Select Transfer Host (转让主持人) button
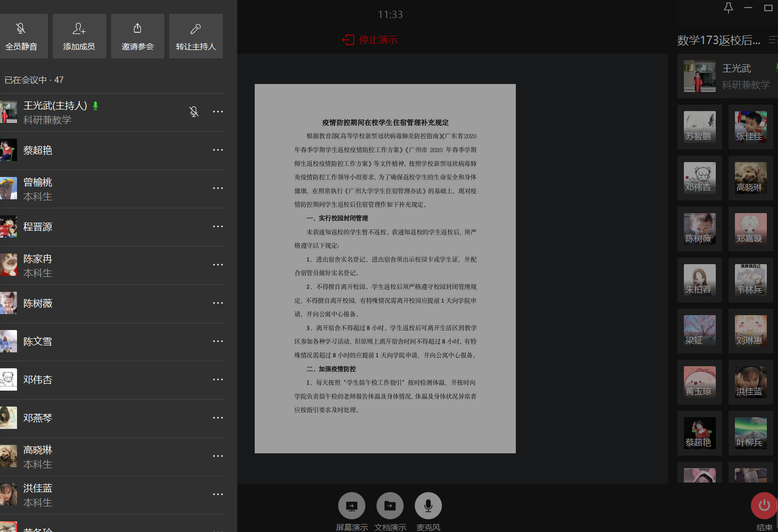 click(x=196, y=36)
